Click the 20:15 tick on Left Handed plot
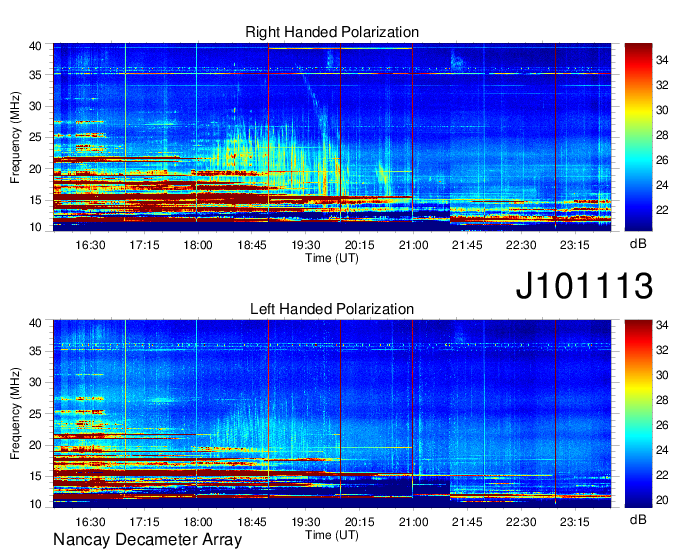Viewport: 680px width, 552px height. click(x=360, y=522)
